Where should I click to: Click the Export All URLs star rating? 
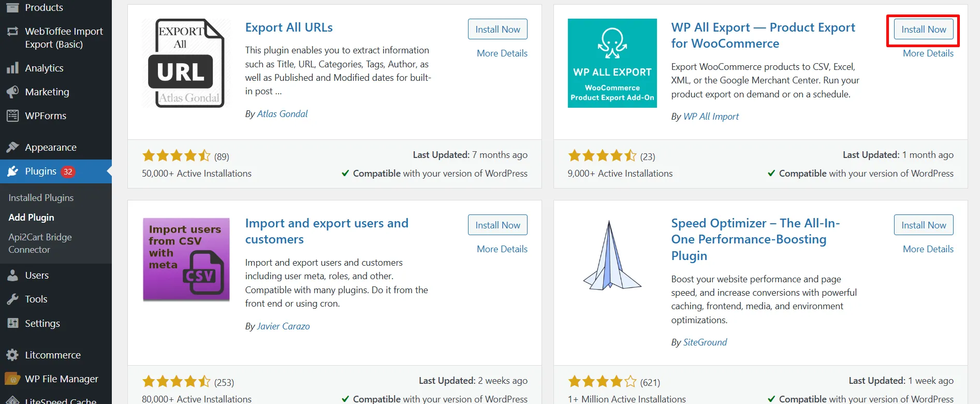click(177, 155)
